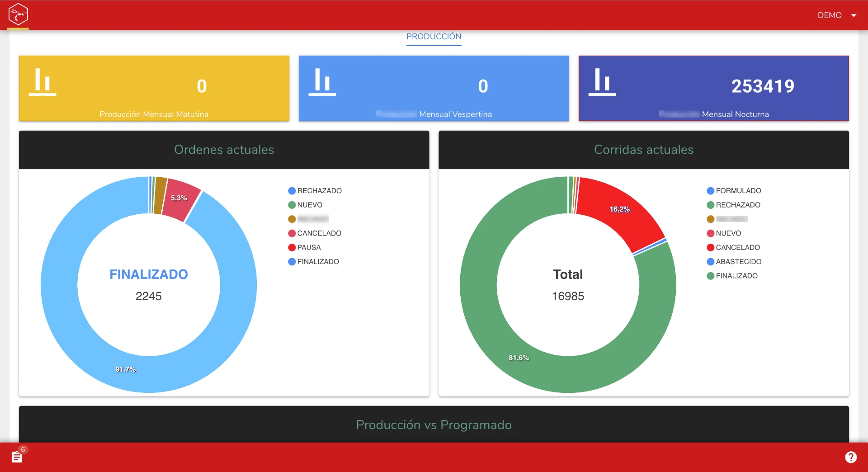Toggle FORMULADO legend in Corridas chart

(734, 191)
